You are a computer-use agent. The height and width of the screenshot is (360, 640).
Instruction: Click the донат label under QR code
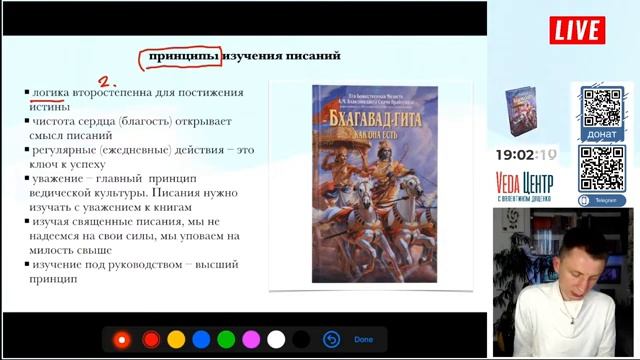click(602, 134)
